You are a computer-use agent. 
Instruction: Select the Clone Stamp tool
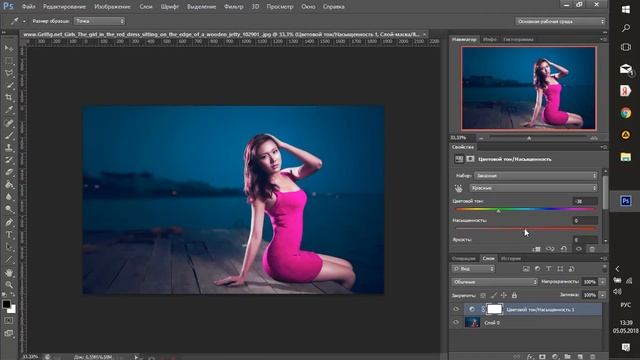tap(9, 147)
